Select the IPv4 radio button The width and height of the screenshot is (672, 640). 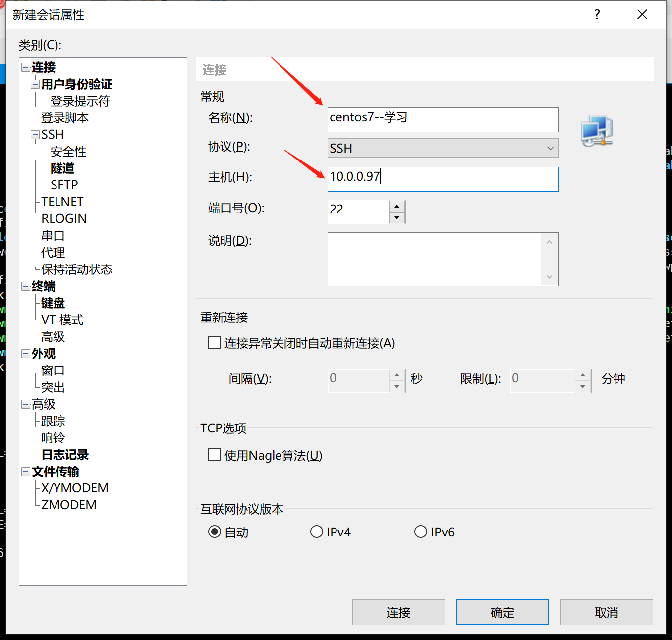click(x=317, y=531)
